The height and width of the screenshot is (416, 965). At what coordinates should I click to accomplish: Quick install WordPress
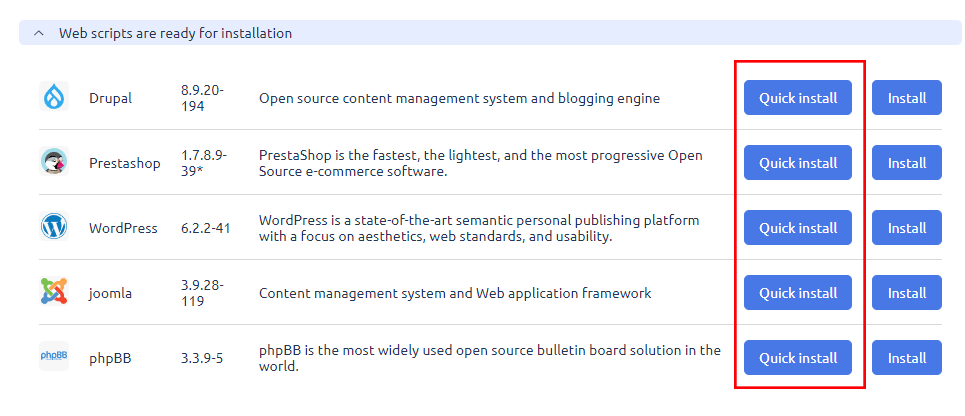click(x=797, y=228)
